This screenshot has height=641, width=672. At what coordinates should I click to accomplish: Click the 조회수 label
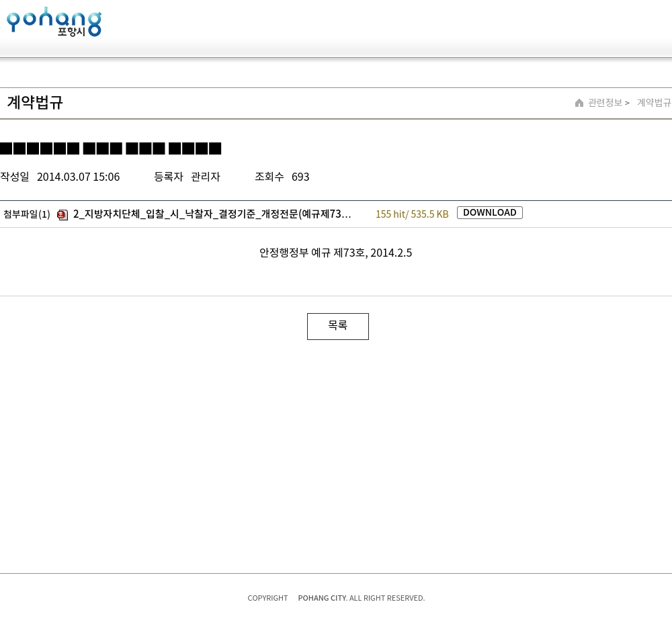click(x=269, y=177)
